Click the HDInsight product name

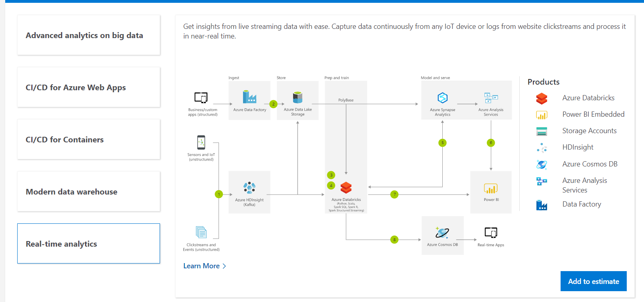point(578,147)
